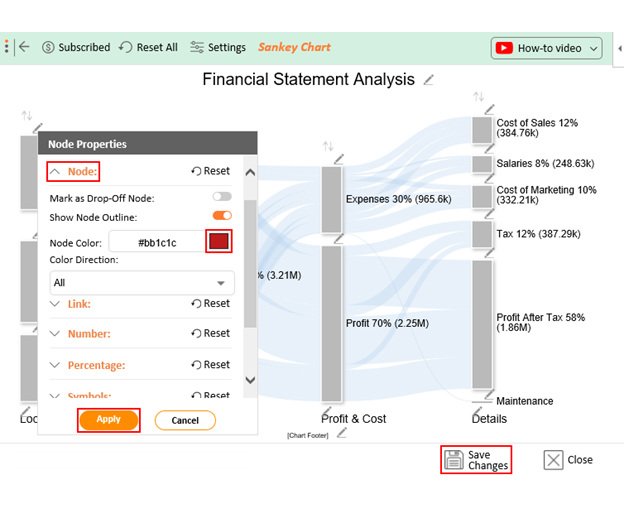
Task: Click pencil icon above the Profit node
Action: pos(339,239)
